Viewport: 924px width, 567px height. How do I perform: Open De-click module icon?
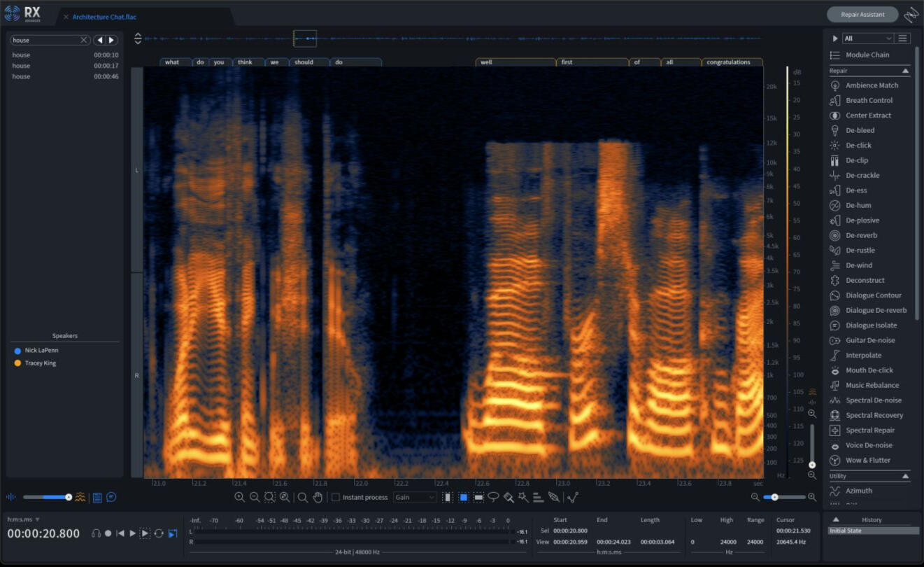point(834,146)
